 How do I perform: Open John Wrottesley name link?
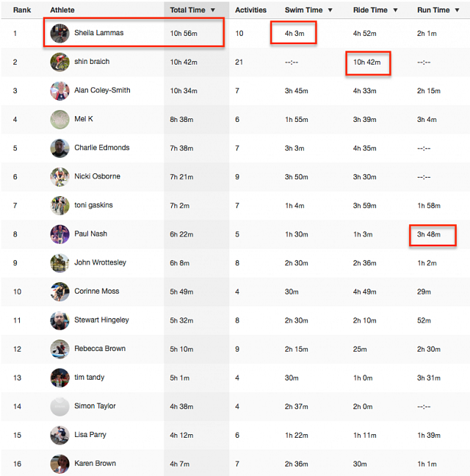pos(100,262)
